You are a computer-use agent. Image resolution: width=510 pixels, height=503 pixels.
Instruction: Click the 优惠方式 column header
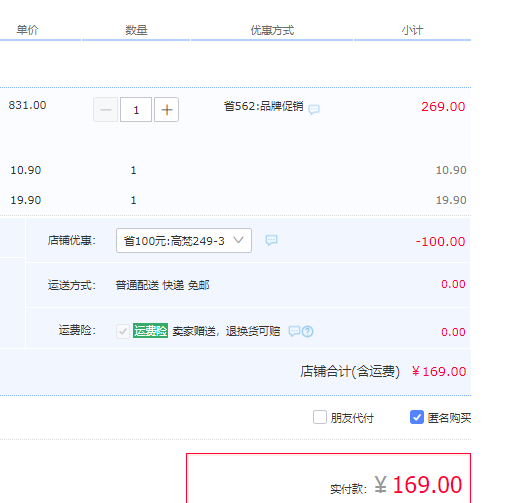(272, 30)
